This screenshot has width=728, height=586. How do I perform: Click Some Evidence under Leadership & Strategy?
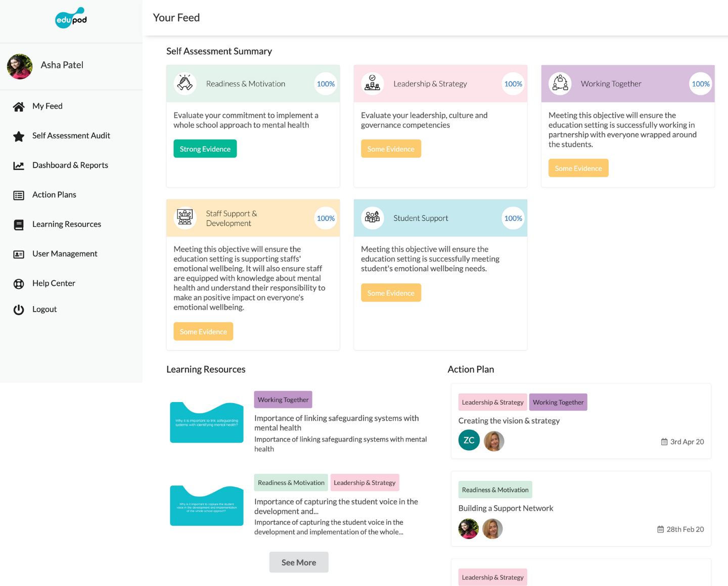coord(391,149)
